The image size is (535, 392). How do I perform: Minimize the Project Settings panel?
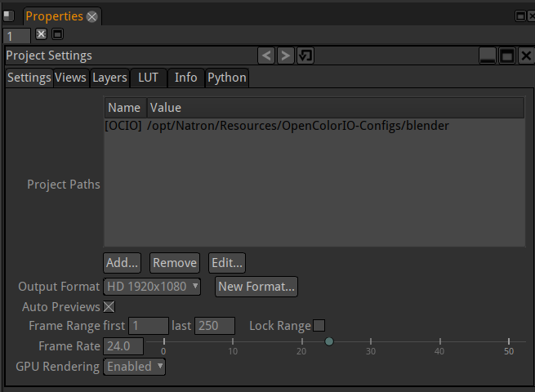488,56
